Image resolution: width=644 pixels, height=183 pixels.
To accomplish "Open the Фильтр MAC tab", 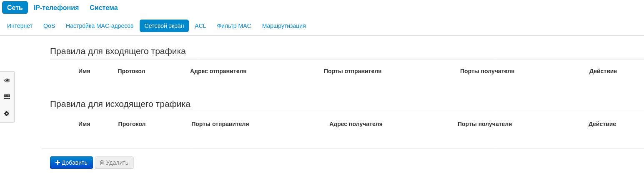I will click(x=234, y=26).
